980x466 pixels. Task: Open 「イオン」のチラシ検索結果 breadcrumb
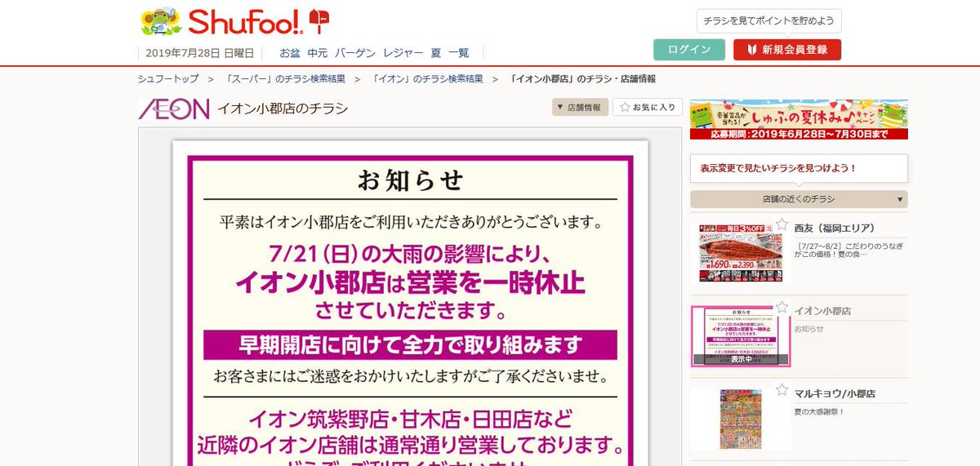(x=426, y=79)
